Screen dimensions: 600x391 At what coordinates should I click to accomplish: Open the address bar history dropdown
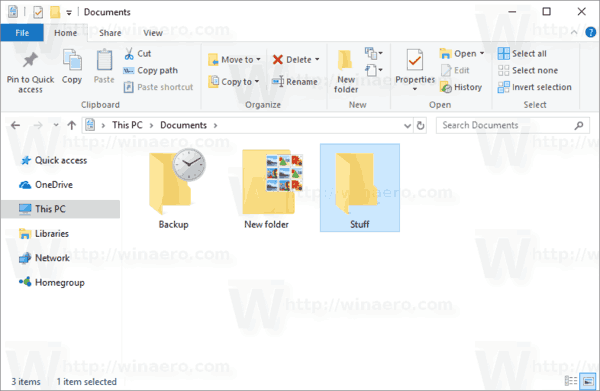pyautogui.click(x=408, y=125)
